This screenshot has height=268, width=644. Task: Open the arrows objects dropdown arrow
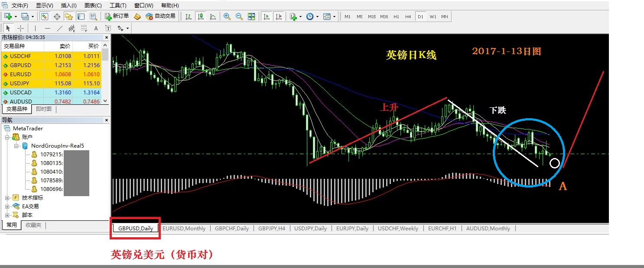tap(127, 28)
